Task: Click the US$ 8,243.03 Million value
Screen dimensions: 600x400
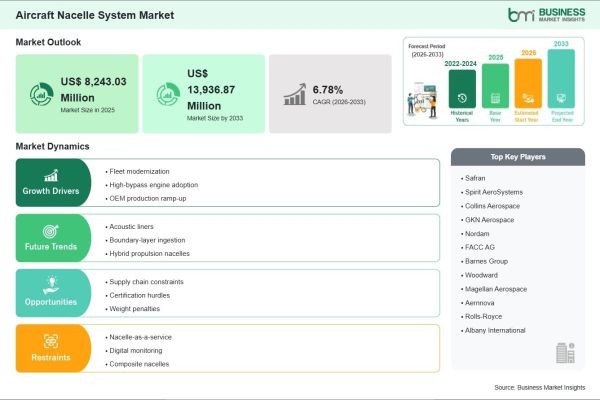Action: click(93, 90)
